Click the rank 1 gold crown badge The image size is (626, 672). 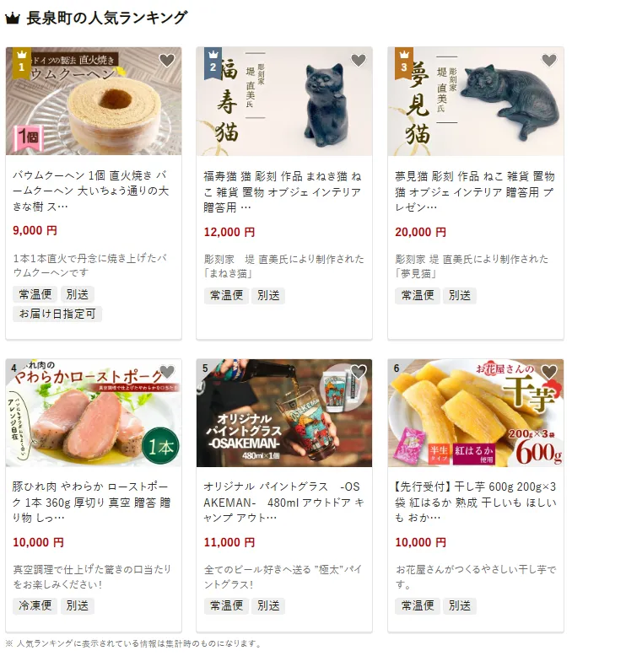(21, 63)
